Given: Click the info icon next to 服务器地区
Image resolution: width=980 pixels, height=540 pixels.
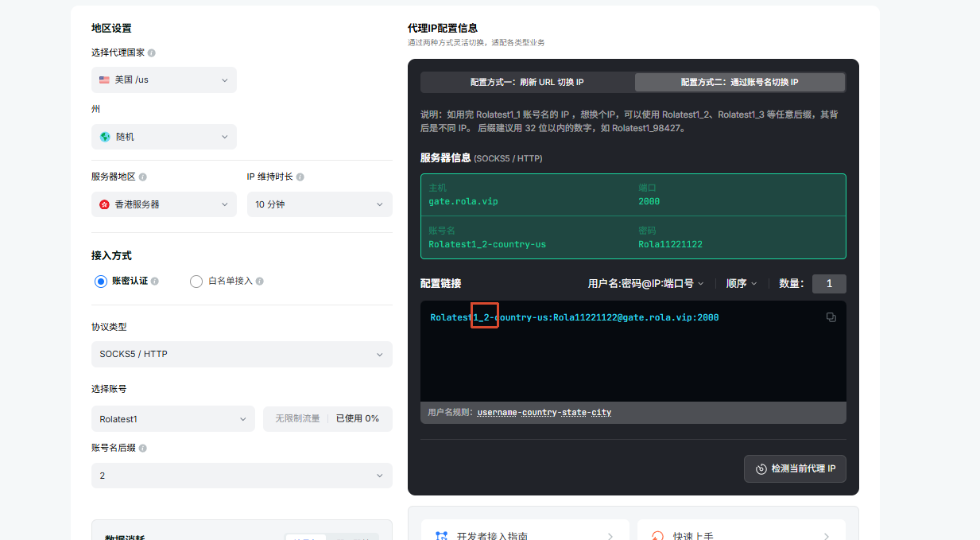Looking at the screenshot, I should click(x=143, y=177).
